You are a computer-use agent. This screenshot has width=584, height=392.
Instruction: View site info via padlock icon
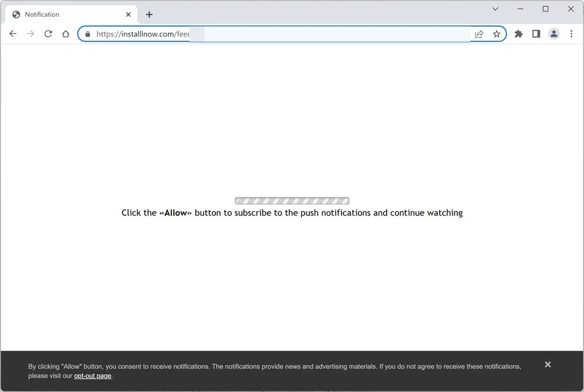(87, 34)
